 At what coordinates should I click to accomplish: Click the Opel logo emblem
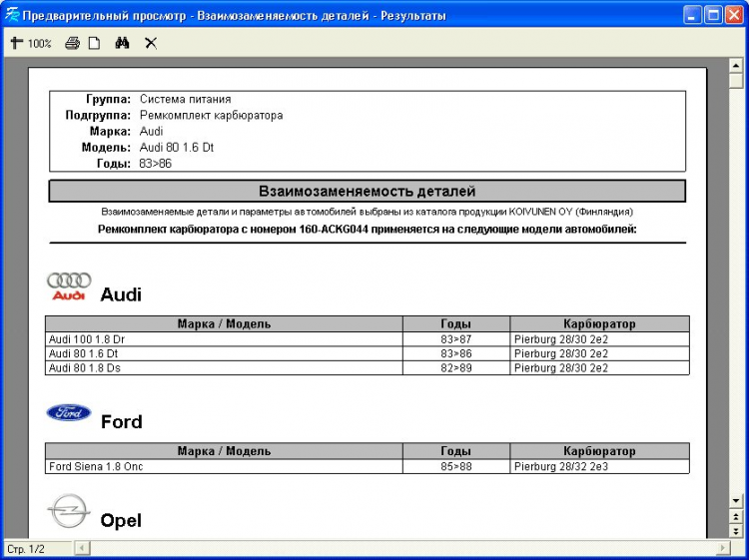pos(69,511)
